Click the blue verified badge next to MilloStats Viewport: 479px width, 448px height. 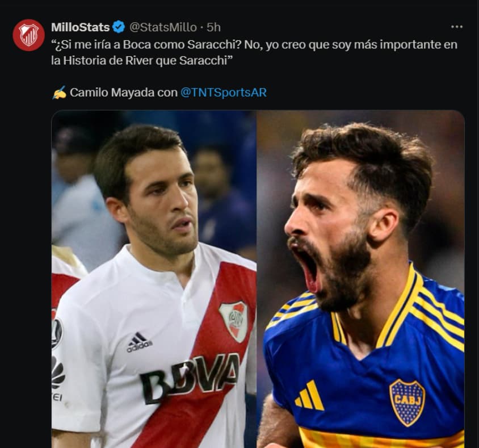click(119, 27)
